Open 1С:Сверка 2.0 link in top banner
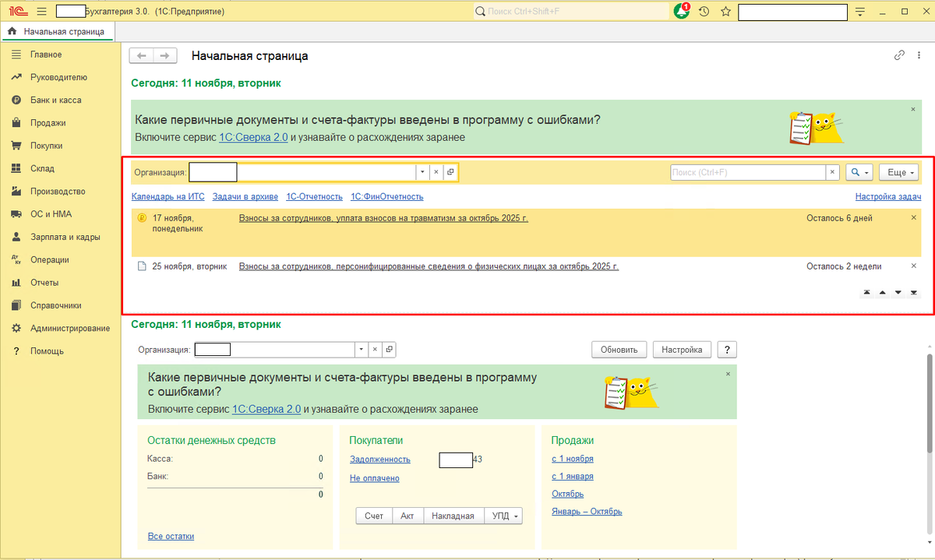The height and width of the screenshot is (560, 935). pos(253,137)
